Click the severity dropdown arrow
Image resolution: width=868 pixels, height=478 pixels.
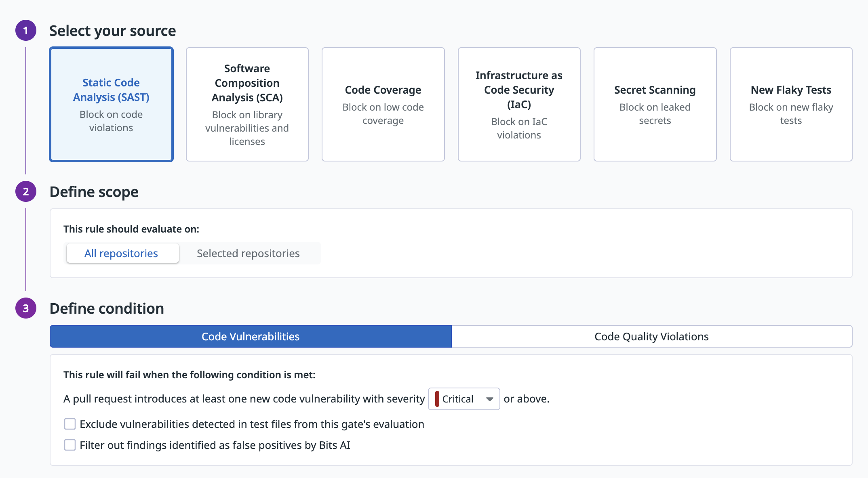(x=490, y=399)
